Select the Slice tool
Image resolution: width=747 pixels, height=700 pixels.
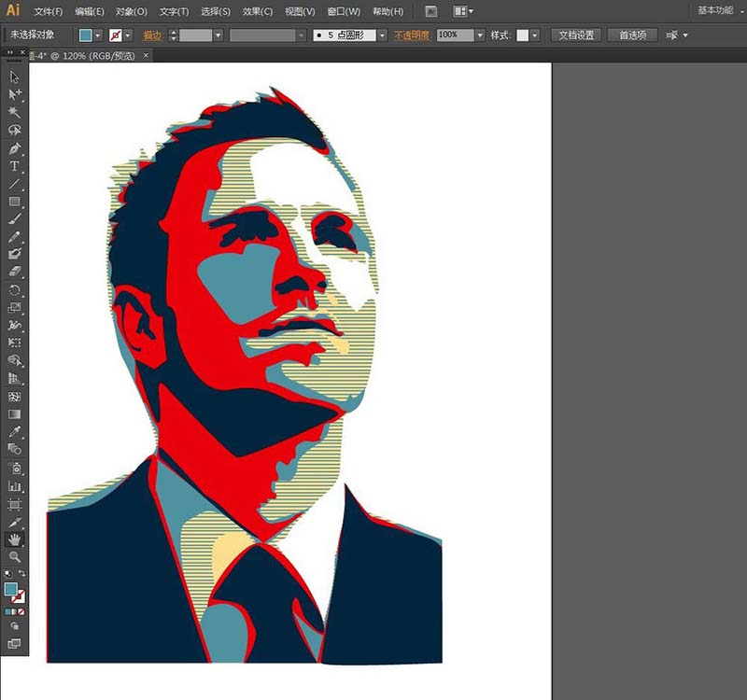[x=14, y=523]
